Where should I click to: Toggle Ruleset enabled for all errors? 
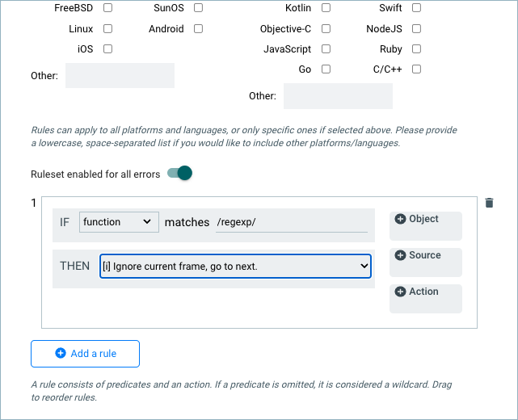point(179,173)
